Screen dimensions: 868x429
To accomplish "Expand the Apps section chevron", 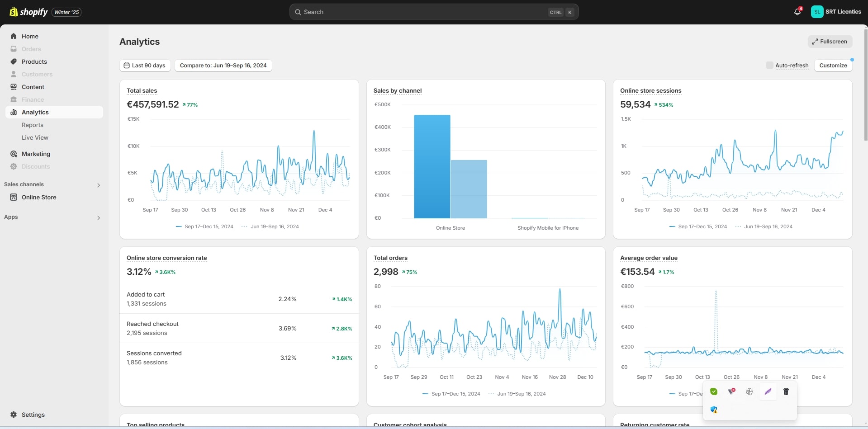I will pos(98,217).
